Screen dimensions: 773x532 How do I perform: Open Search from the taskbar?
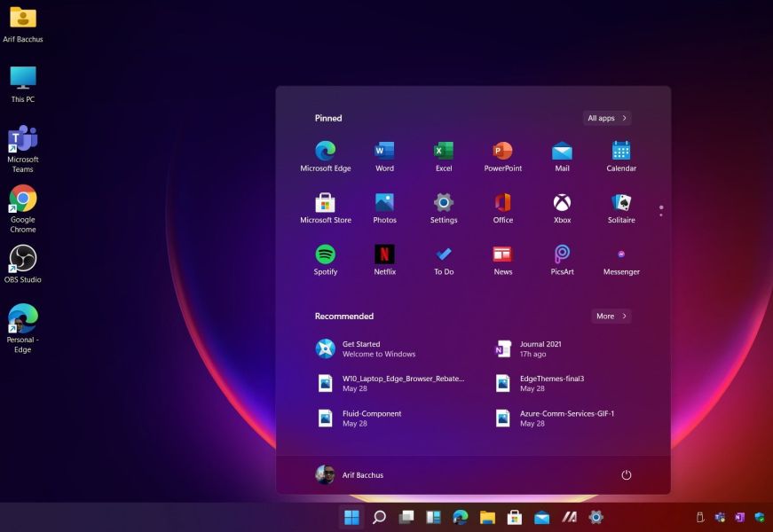coord(379,517)
